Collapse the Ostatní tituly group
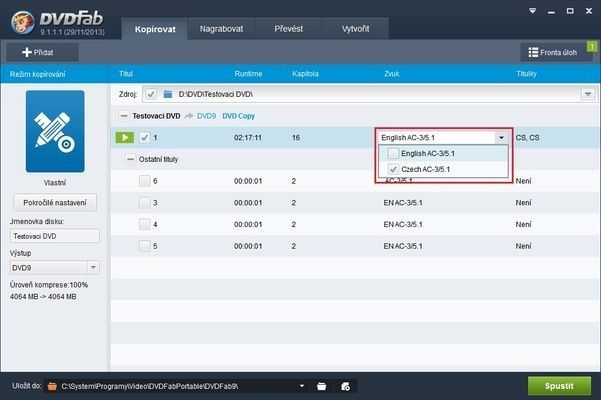Screen dimensions: 601x400 coord(131,159)
